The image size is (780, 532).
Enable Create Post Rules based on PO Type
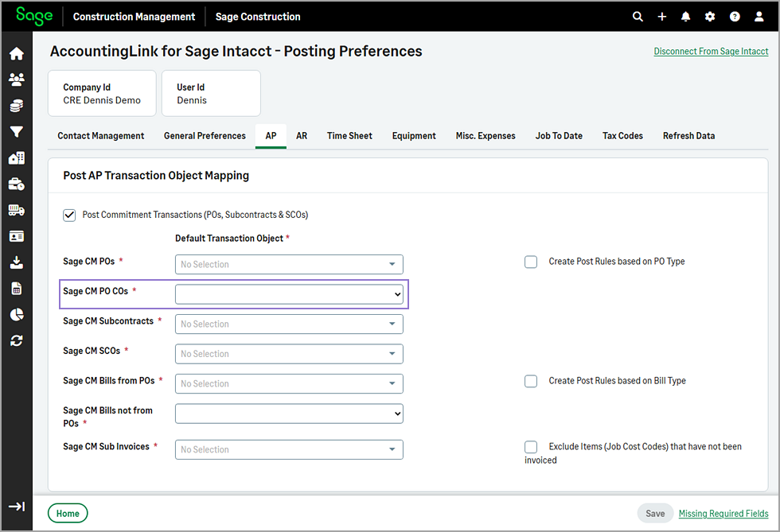click(531, 262)
